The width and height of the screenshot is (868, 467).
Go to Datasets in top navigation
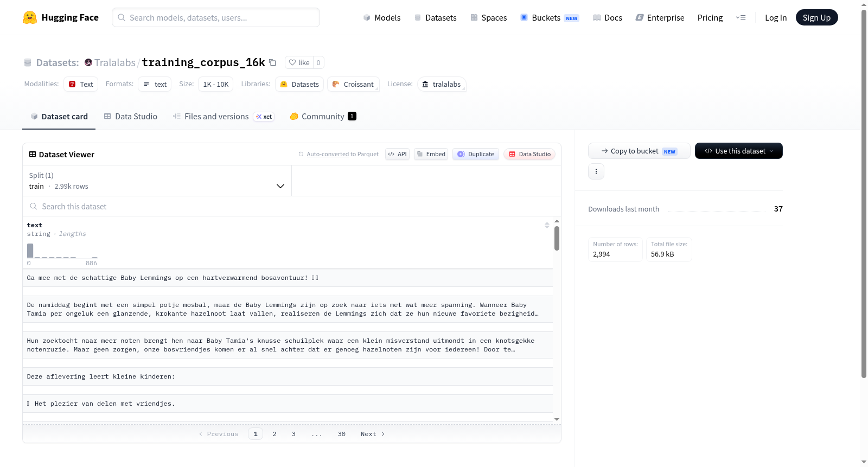tap(436, 17)
